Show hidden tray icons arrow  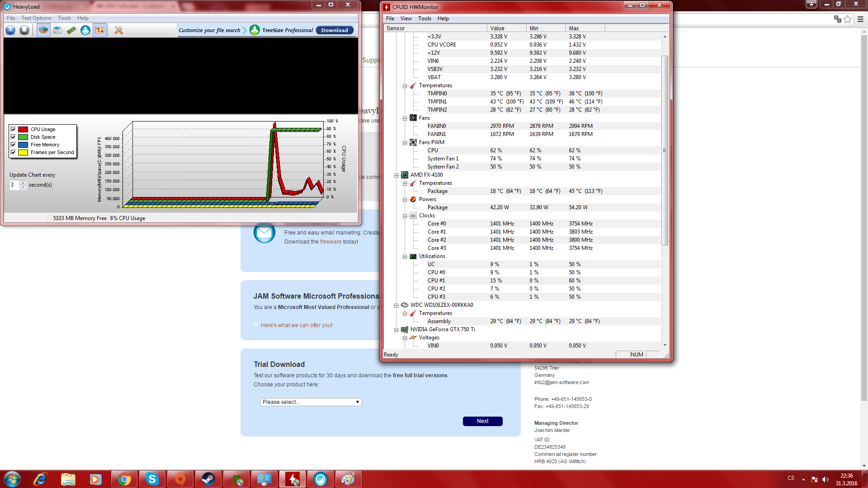(803, 479)
